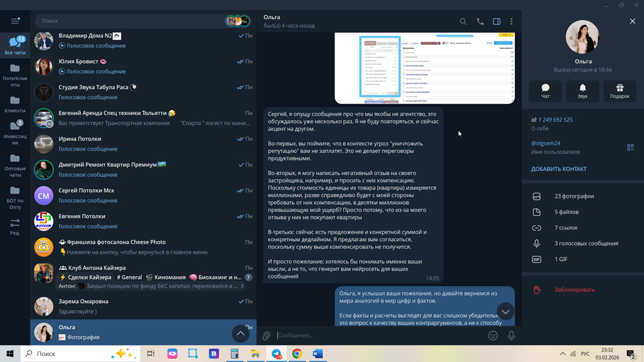Open chat 'Зарема Омаровна'
Screen dimensions: 644x362
[143, 307]
